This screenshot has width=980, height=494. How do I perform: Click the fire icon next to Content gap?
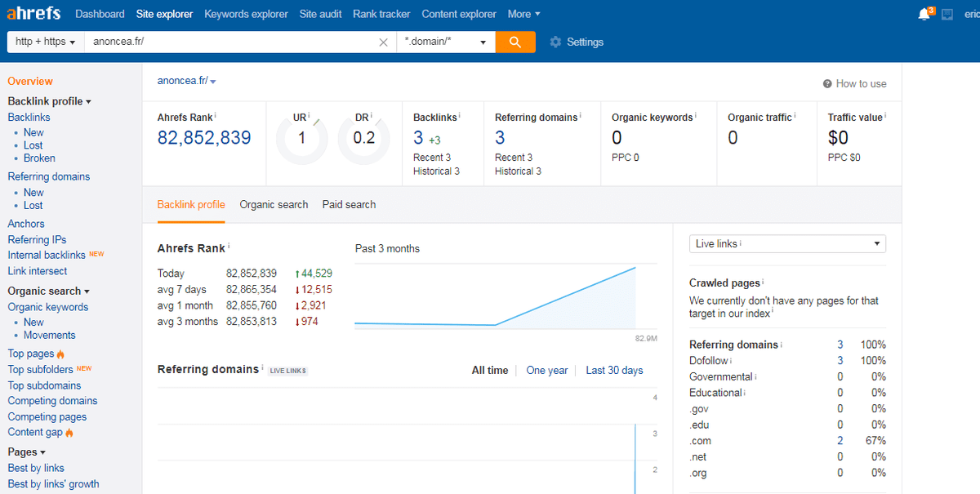69,433
